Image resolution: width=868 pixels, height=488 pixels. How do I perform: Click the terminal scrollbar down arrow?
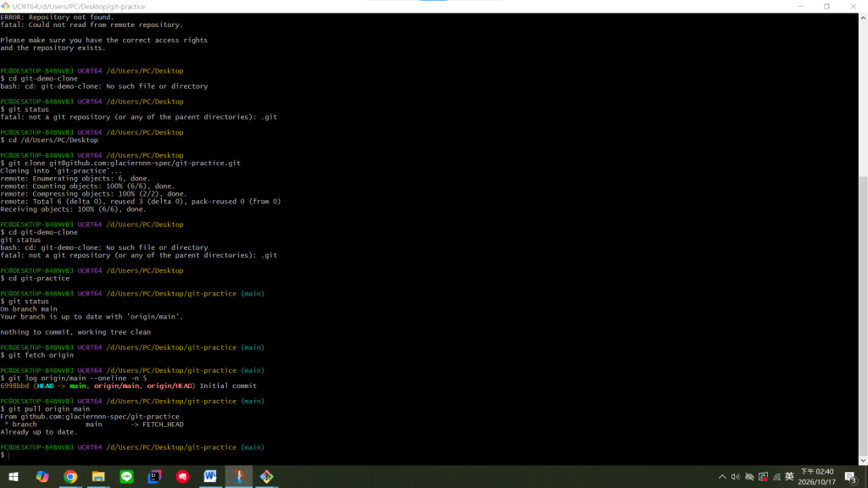coord(863,460)
